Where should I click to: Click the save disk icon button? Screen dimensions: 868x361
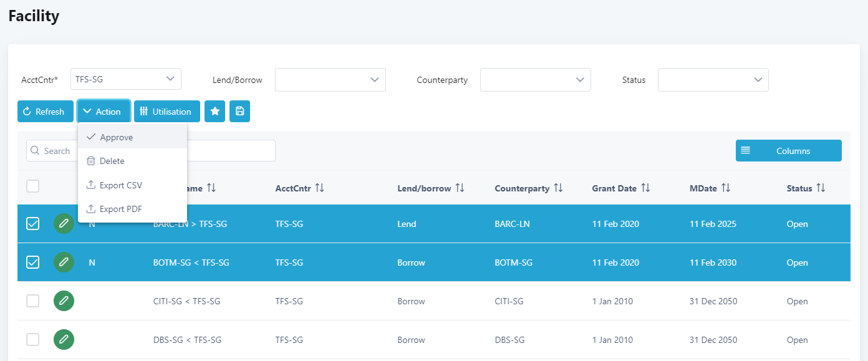(x=239, y=112)
